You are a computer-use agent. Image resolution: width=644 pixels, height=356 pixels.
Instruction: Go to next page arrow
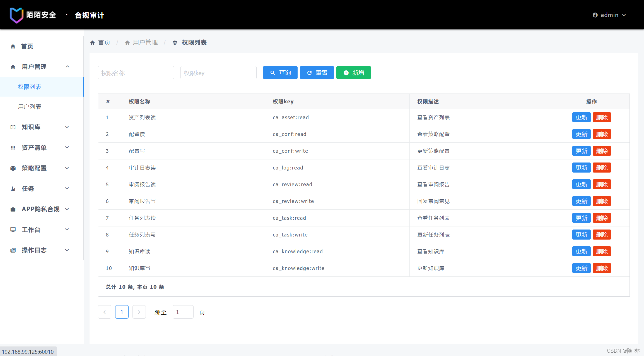139,312
